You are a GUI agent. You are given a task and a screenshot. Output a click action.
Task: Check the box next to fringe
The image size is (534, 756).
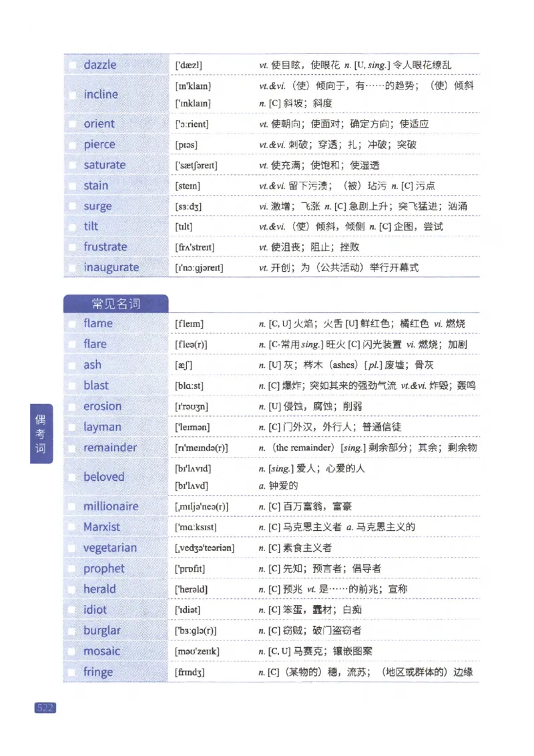click(72, 671)
